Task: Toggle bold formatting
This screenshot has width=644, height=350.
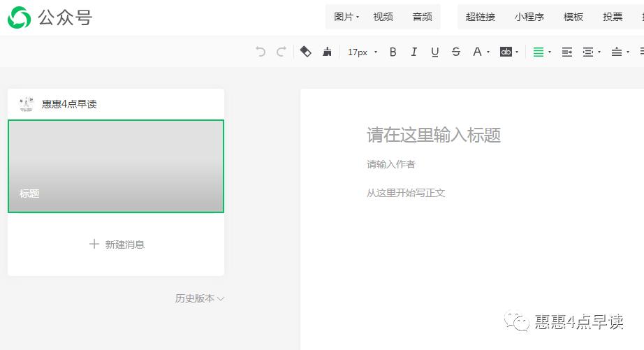Action: [393, 52]
